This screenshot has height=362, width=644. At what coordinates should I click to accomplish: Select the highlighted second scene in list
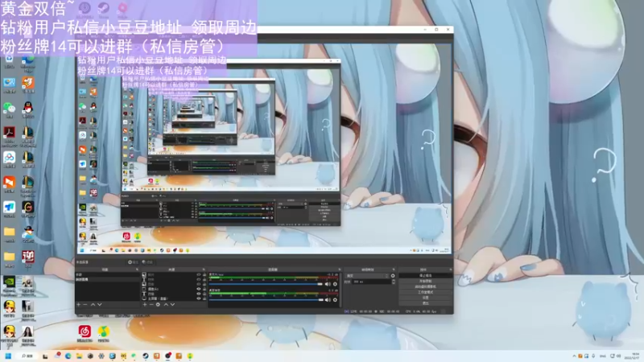[x=107, y=279]
